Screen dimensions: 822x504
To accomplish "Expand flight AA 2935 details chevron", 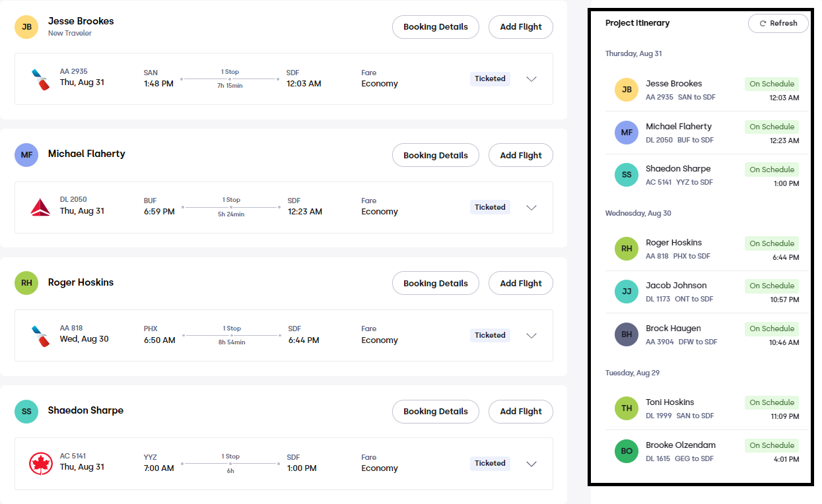I will click(531, 79).
